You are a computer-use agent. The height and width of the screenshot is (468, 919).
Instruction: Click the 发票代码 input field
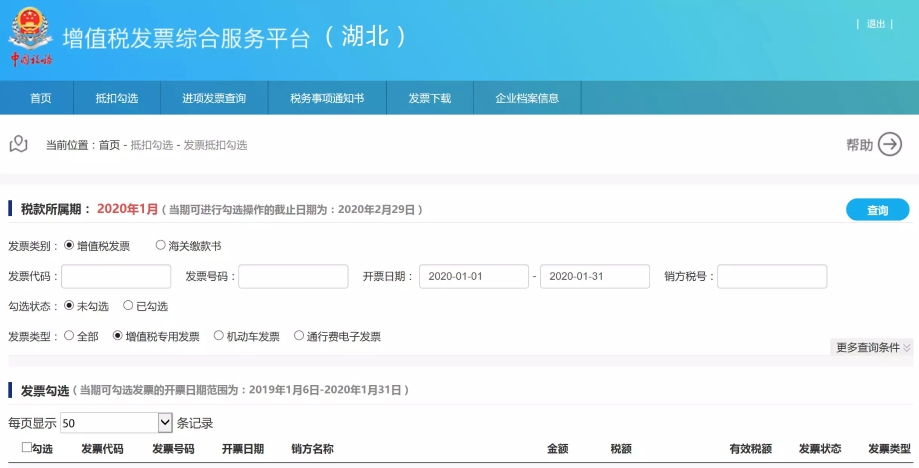(x=116, y=276)
